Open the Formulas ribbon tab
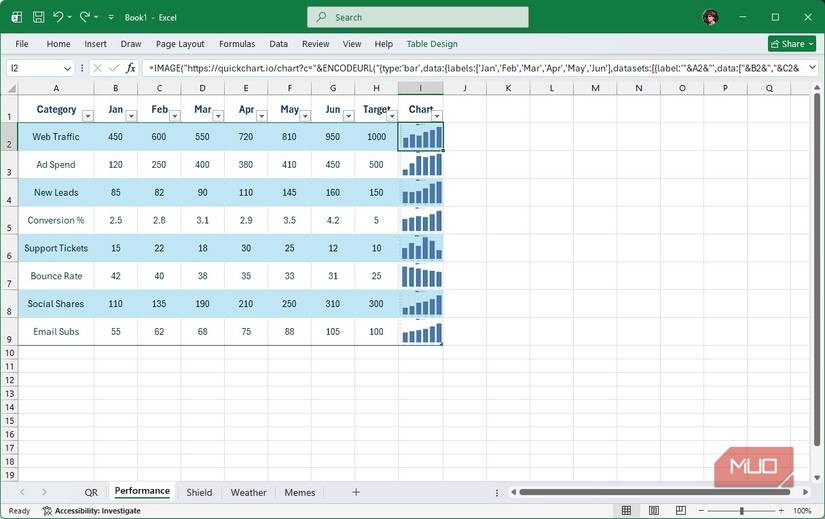This screenshot has width=825, height=519. pos(237,44)
